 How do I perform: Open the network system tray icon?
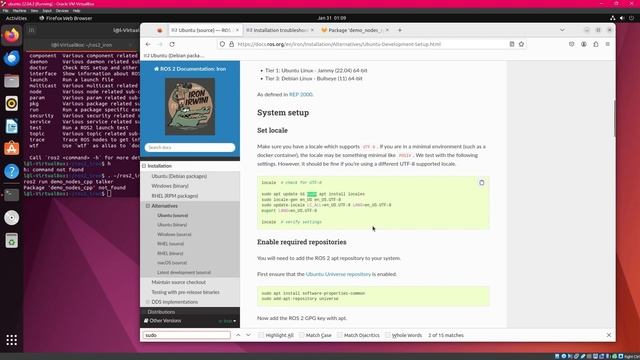(612, 18)
